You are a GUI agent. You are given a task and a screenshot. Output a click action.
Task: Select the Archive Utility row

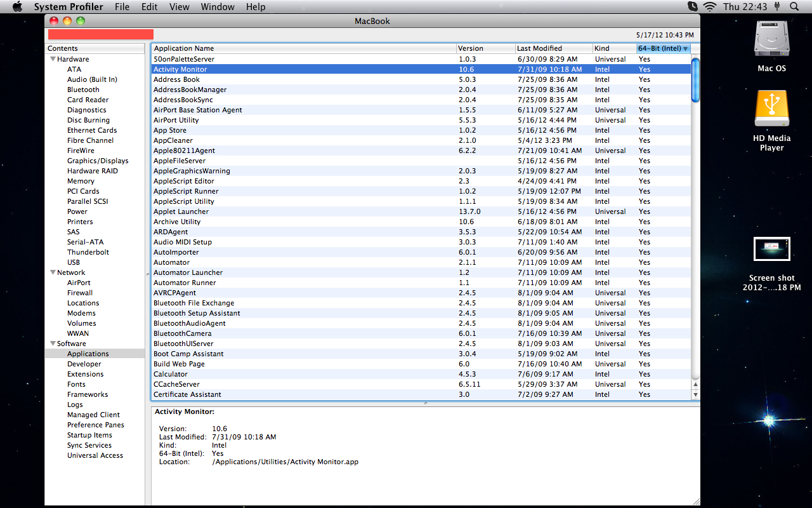tap(421, 222)
